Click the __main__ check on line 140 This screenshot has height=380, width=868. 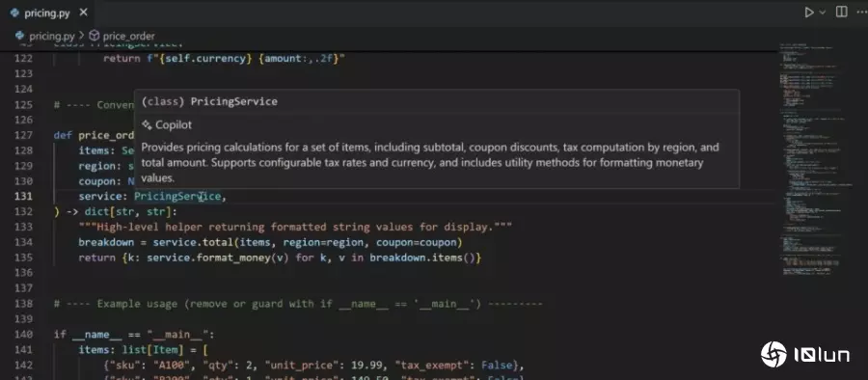coord(134,335)
